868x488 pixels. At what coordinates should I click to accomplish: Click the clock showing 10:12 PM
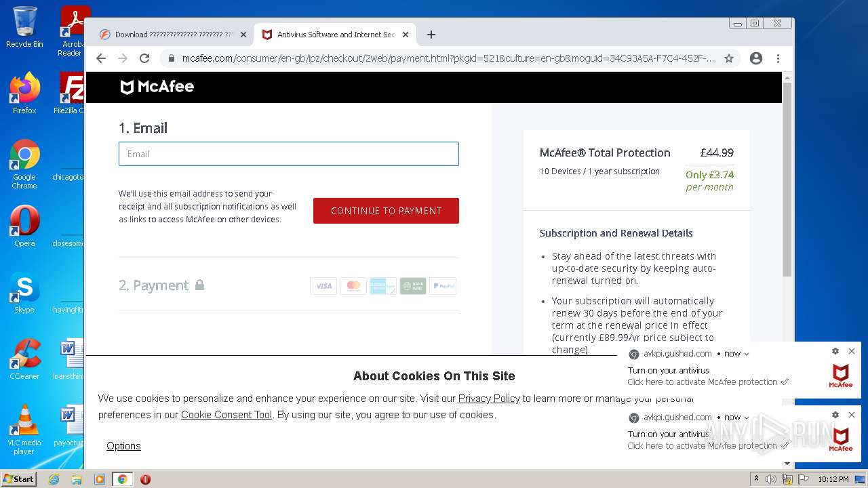click(833, 479)
